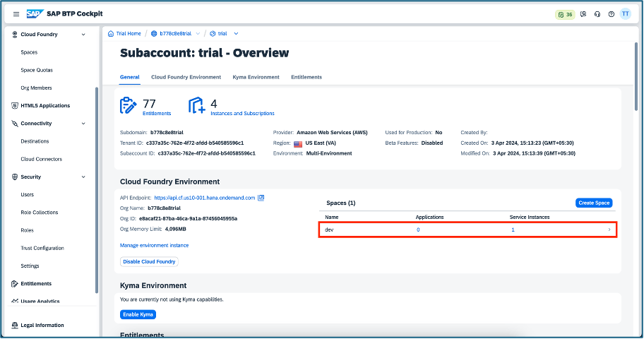644x339 pixels.
Task: Click the Usage Analytics chart icon
Action: (15, 301)
